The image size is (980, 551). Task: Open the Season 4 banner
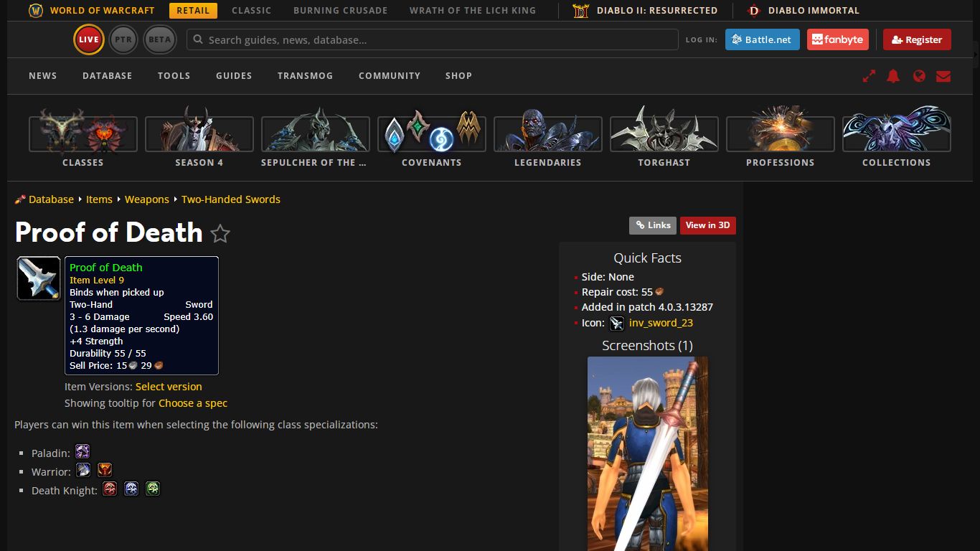tap(199, 137)
